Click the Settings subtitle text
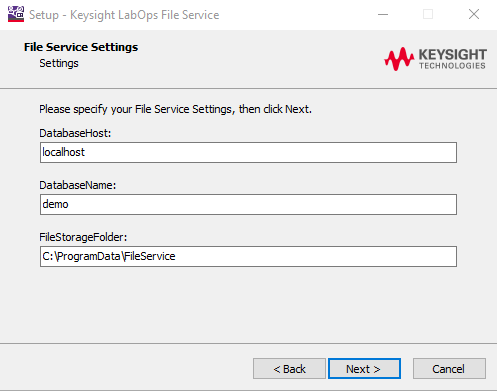The height and width of the screenshot is (391, 497). [59, 63]
